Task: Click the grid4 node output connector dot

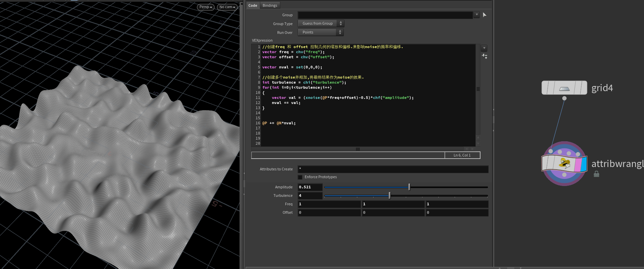Action: [564, 98]
